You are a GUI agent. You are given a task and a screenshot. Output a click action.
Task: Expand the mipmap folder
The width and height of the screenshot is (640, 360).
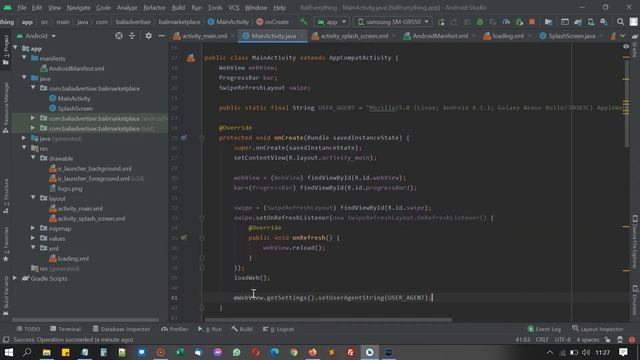33,228
